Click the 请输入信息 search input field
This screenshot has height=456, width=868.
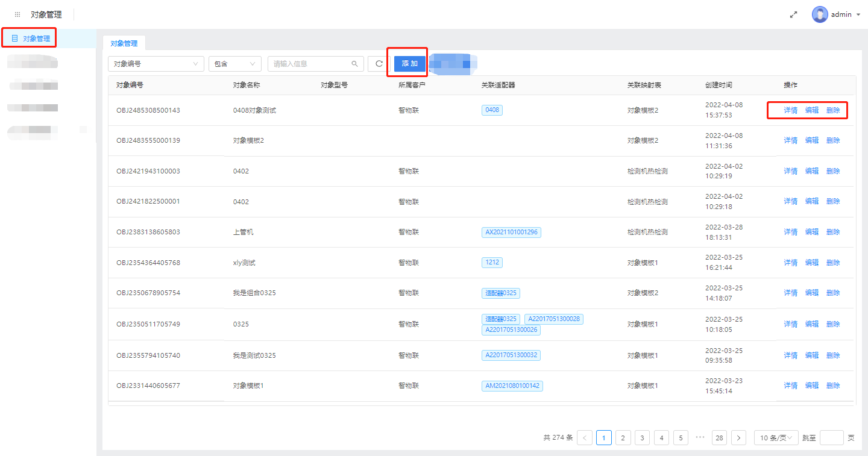tap(310, 64)
